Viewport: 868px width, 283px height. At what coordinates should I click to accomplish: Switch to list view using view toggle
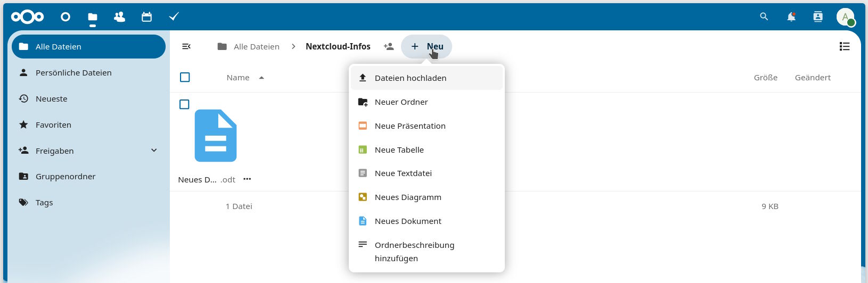tap(844, 47)
